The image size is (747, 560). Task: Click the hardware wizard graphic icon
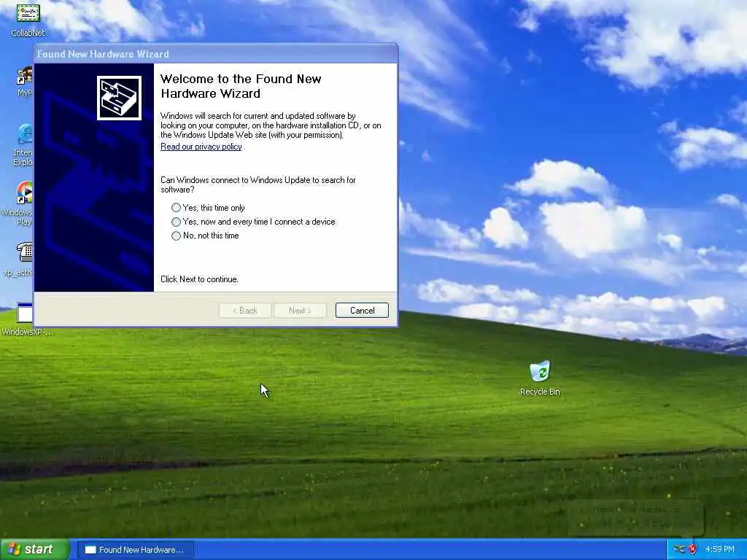119,98
